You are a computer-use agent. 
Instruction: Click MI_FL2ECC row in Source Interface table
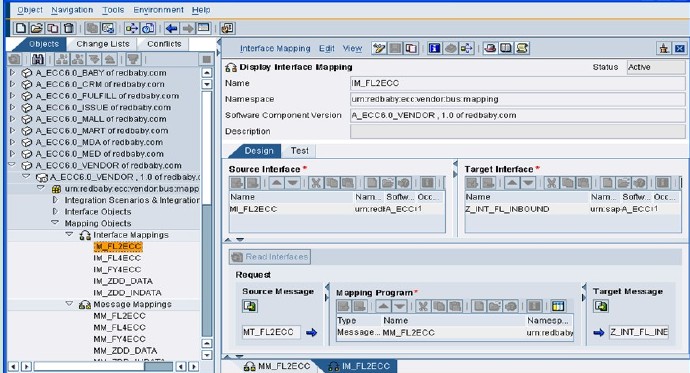337,209
